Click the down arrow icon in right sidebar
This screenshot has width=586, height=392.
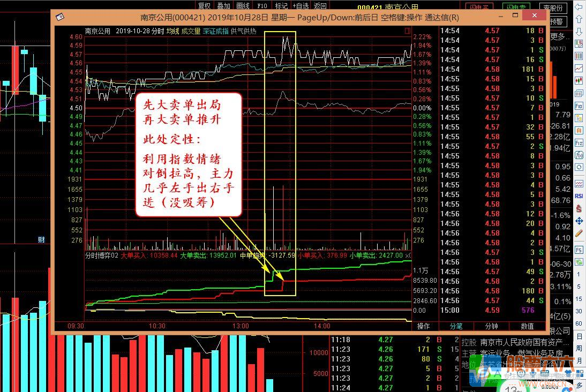pyautogui.click(x=579, y=32)
